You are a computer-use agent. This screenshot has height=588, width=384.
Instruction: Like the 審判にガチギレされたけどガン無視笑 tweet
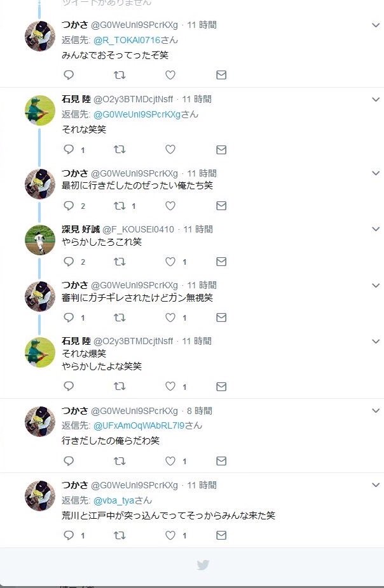(x=170, y=317)
